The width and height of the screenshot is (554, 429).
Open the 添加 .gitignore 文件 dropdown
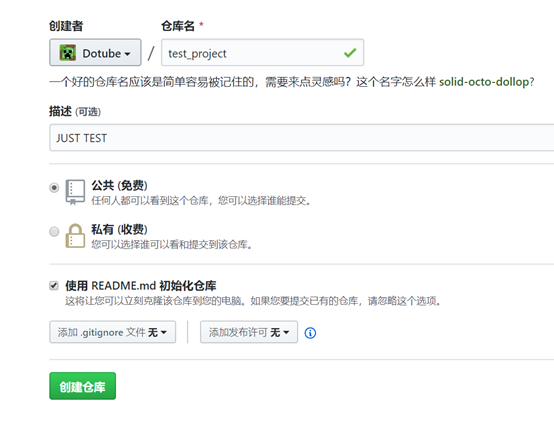click(112, 332)
